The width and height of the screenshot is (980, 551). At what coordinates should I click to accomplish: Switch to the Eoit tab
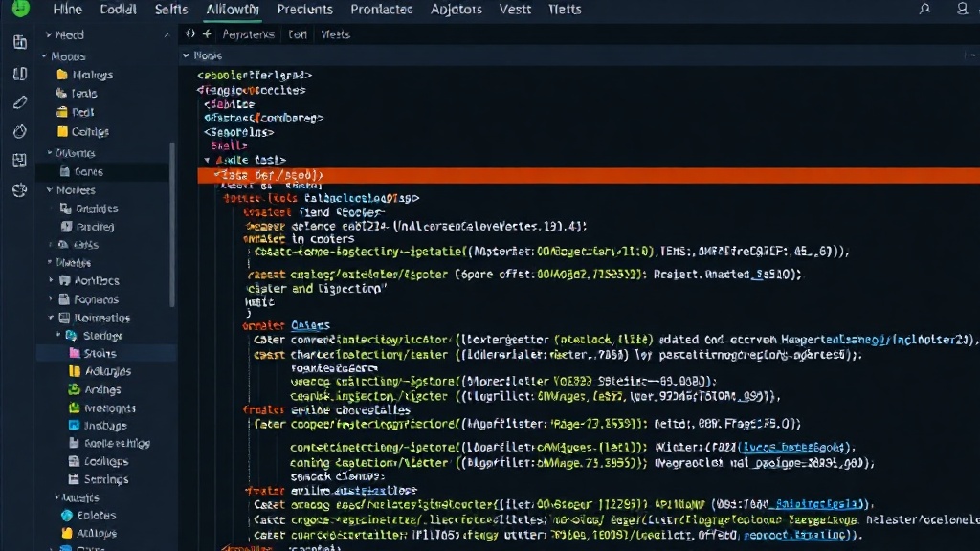coord(298,34)
